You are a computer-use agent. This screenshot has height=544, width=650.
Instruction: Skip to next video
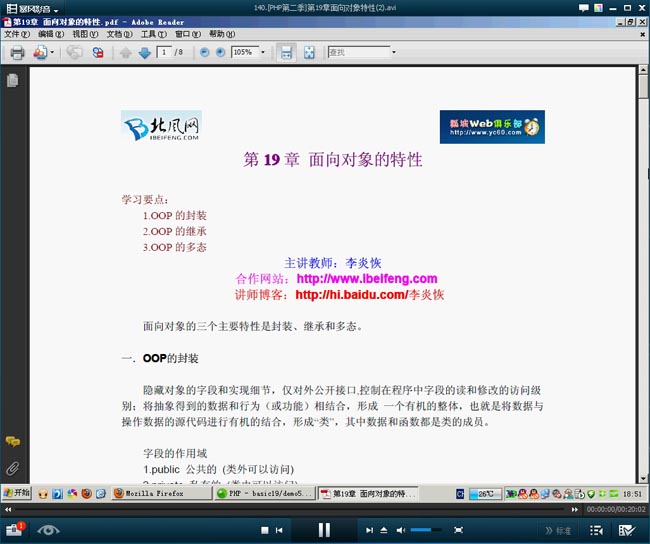point(369,530)
